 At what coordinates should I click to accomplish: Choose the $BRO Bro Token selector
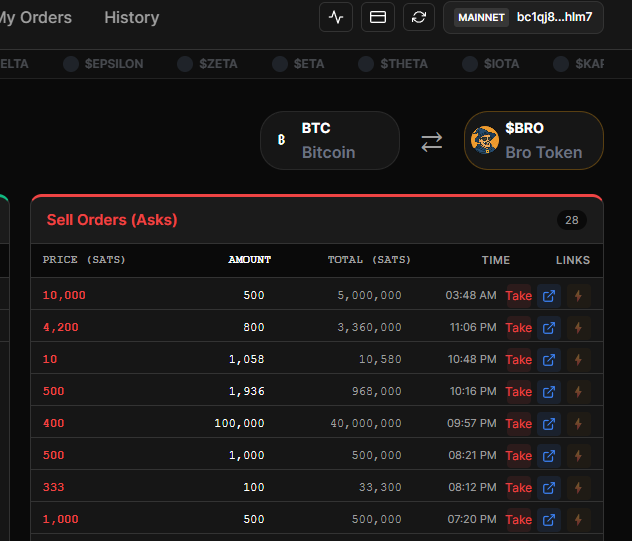tap(534, 140)
